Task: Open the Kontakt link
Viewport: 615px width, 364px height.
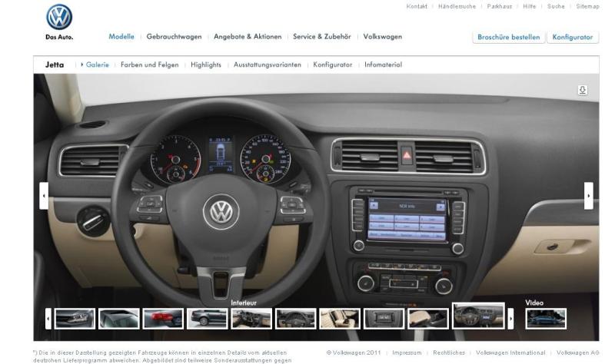Action: click(x=417, y=6)
